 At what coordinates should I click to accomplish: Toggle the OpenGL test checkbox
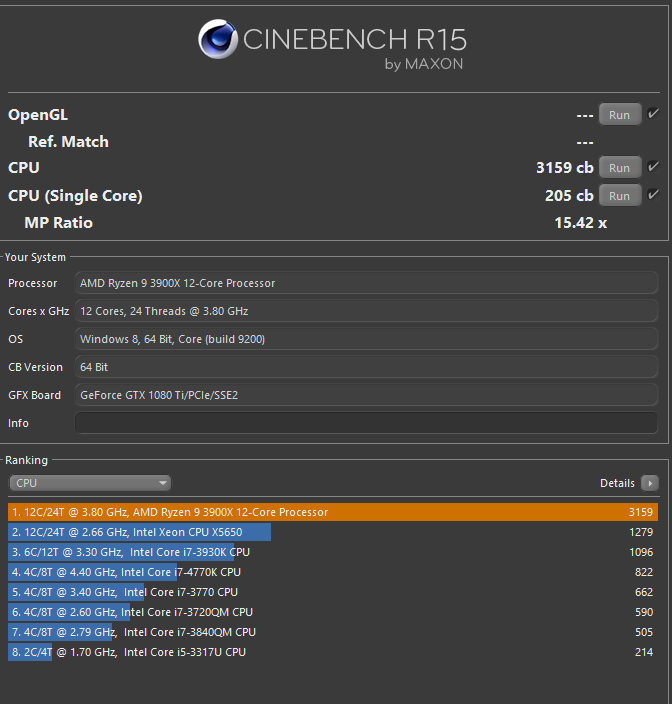coord(653,114)
